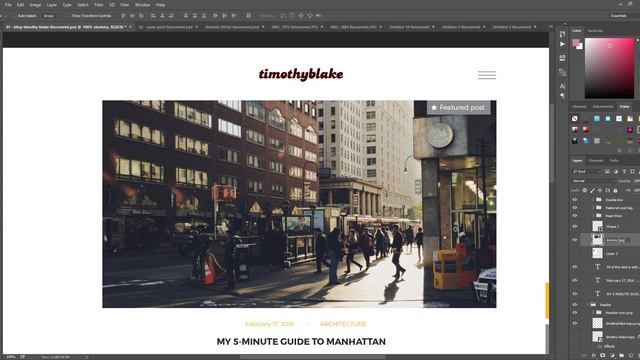Image resolution: width=640 pixels, height=360 pixels.
Task: Click Lock position icon in Layers panel
Action: (600, 190)
